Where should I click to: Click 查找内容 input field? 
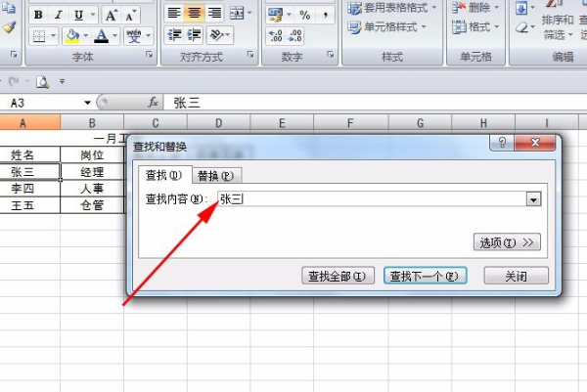pos(372,199)
